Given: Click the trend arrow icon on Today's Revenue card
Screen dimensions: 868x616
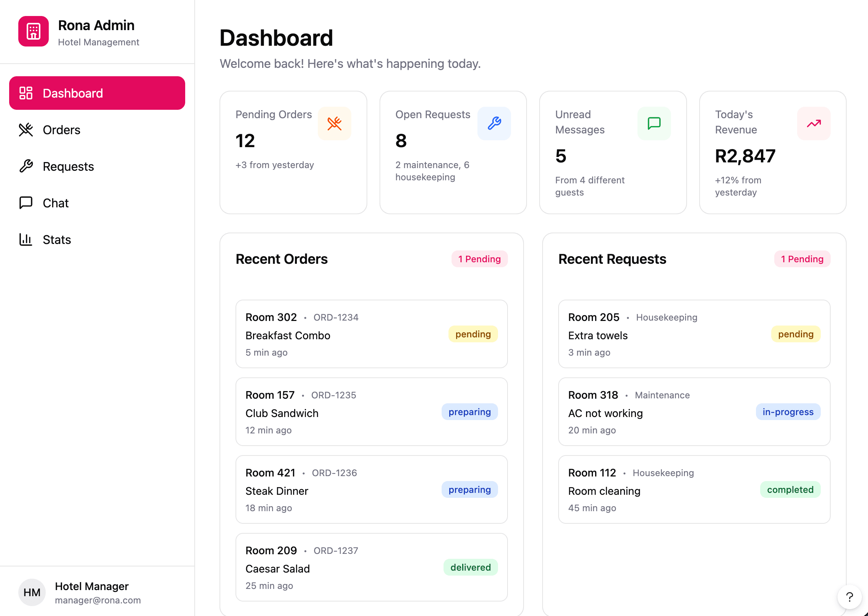Looking at the screenshot, I should (814, 123).
